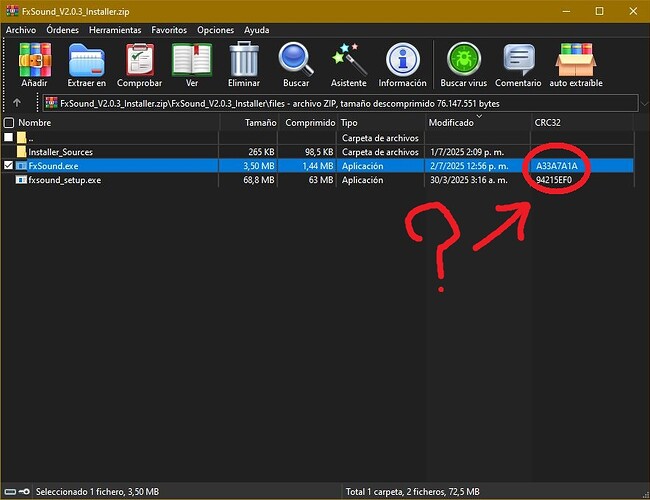The image size is (650, 500).
Task: Run Comprobar archive test icon
Action: [x=140, y=60]
